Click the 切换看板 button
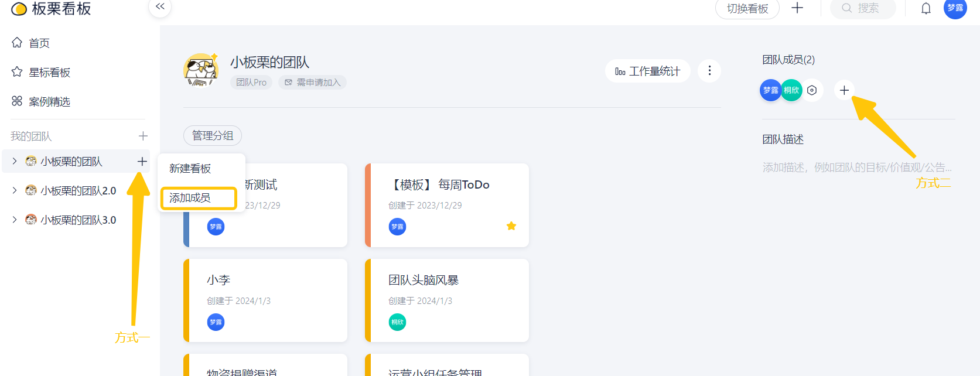Screen dimensions: 980x376 (747, 9)
